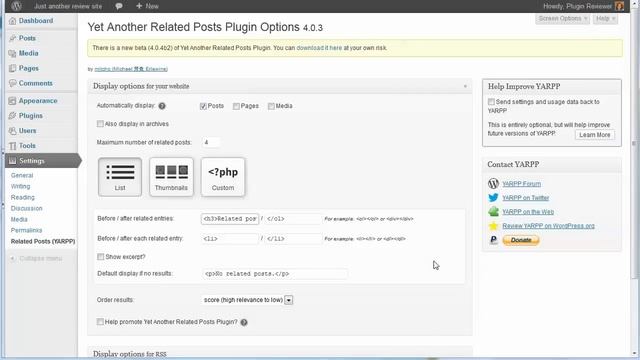Click the PayPal icon beside Donate
Viewport: 640px width, 360px height.
[x=493, y=240]
